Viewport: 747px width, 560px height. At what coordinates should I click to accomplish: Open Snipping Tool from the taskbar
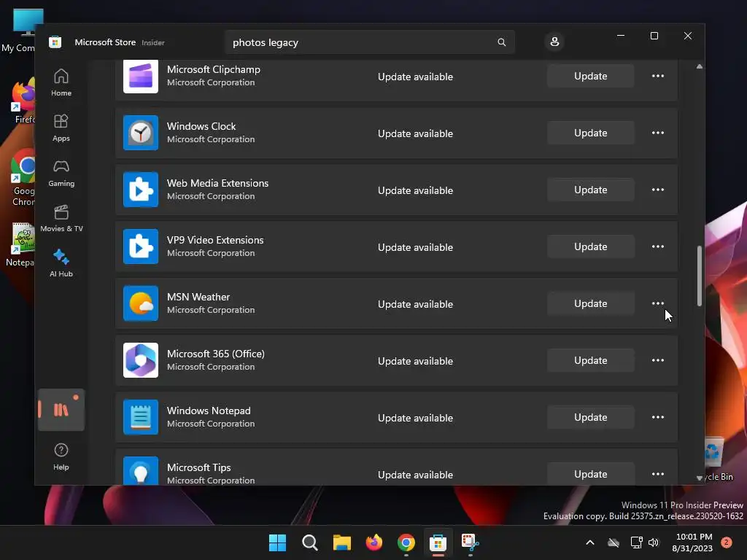pos(471,542)
